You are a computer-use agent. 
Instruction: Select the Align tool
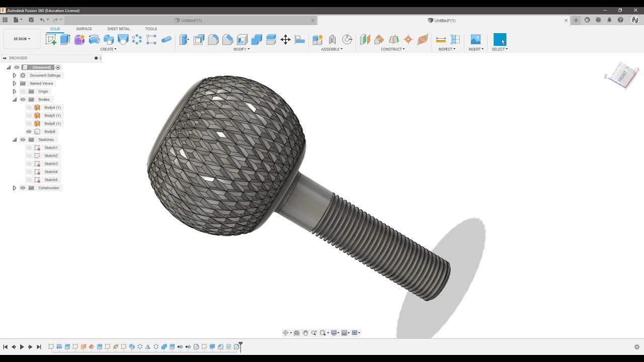click(300, 40)
